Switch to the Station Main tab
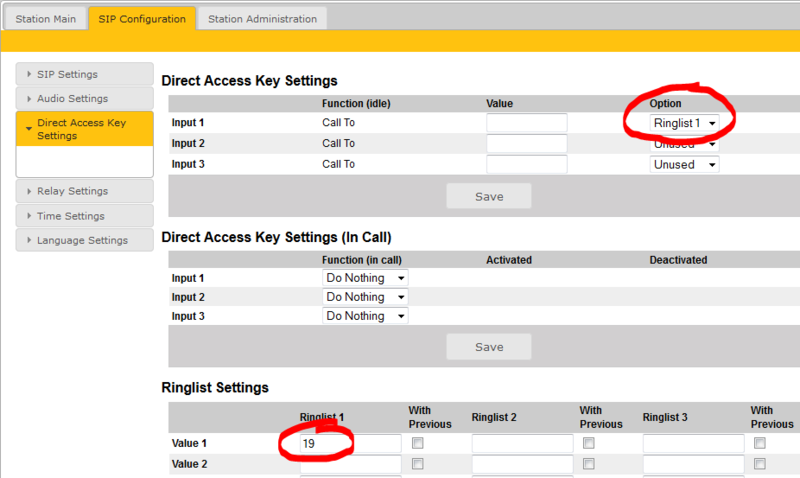 (46, 19)
